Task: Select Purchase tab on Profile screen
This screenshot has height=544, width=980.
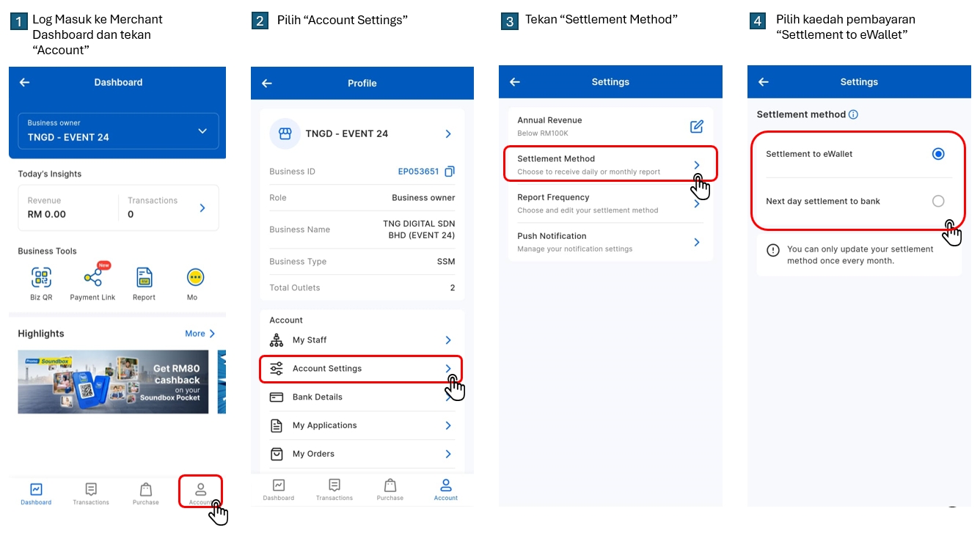Action: coord(390,490)
